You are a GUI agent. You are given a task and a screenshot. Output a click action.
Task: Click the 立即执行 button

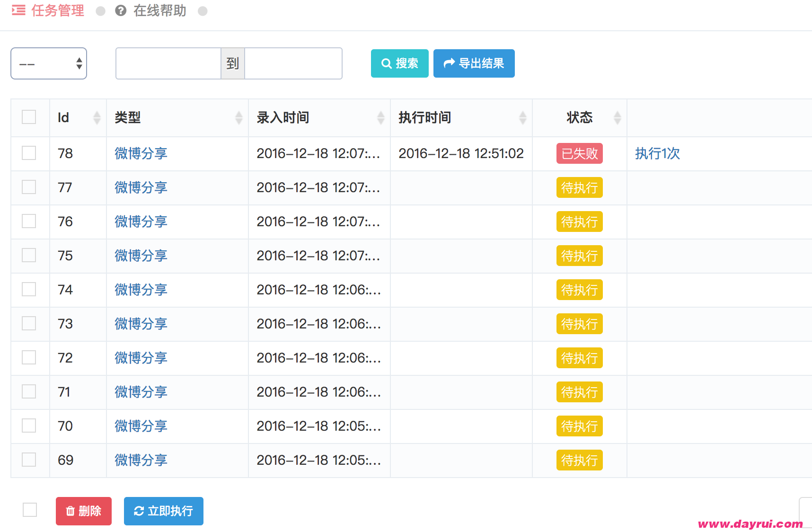[x=164, y=511]
